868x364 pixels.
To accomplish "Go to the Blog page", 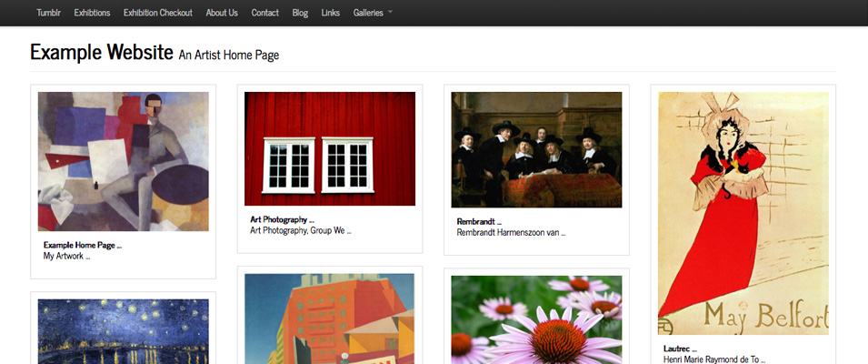I will [x=300, y=13].
